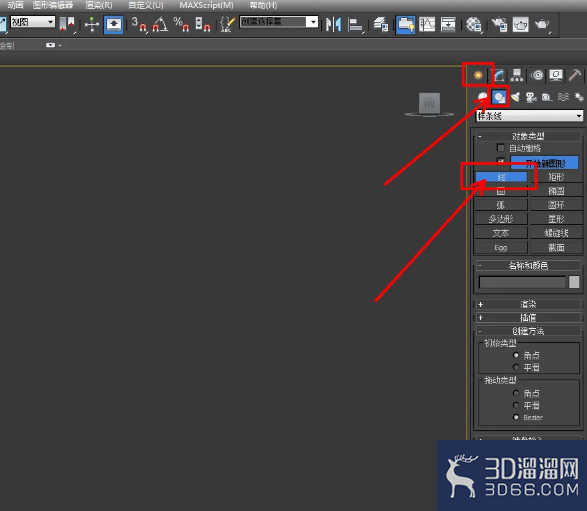Screen dimensions: 587x511
Task: Click the object color swatch
Action: click(x=574, y=282)
